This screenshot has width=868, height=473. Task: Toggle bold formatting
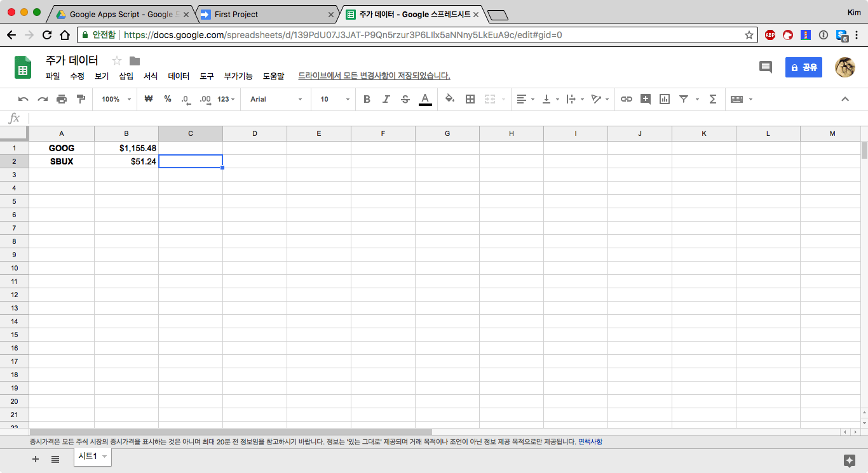[367, 99]
